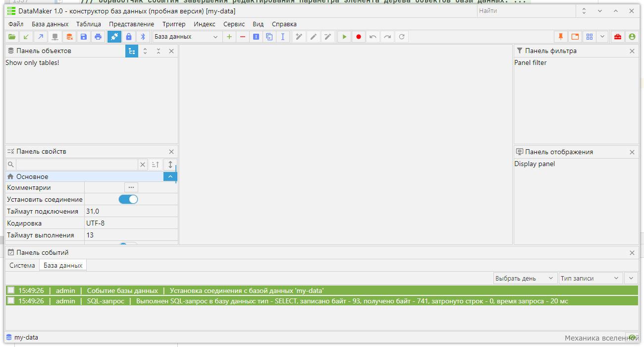Click the red minus remove icon

pyautogui.click(x=242, y=37)
